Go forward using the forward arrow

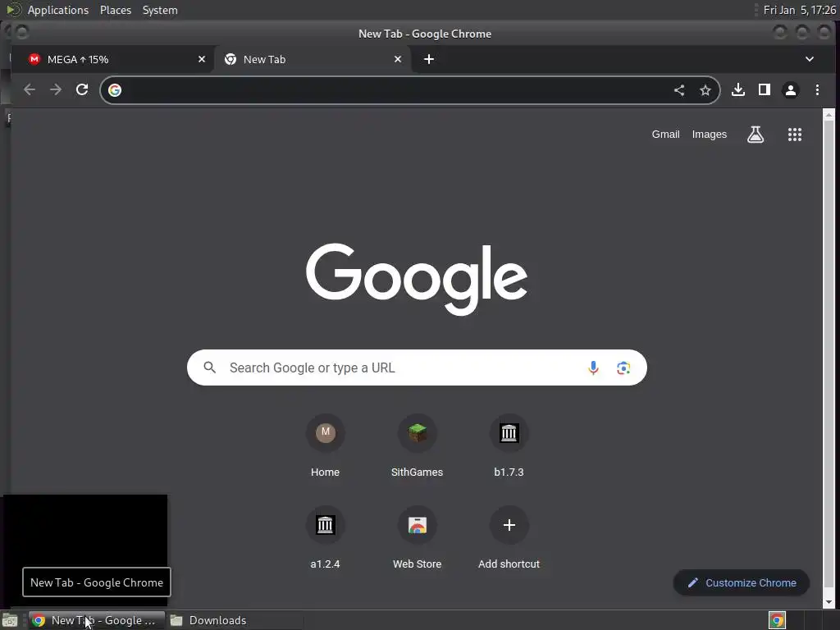[56, 90]
